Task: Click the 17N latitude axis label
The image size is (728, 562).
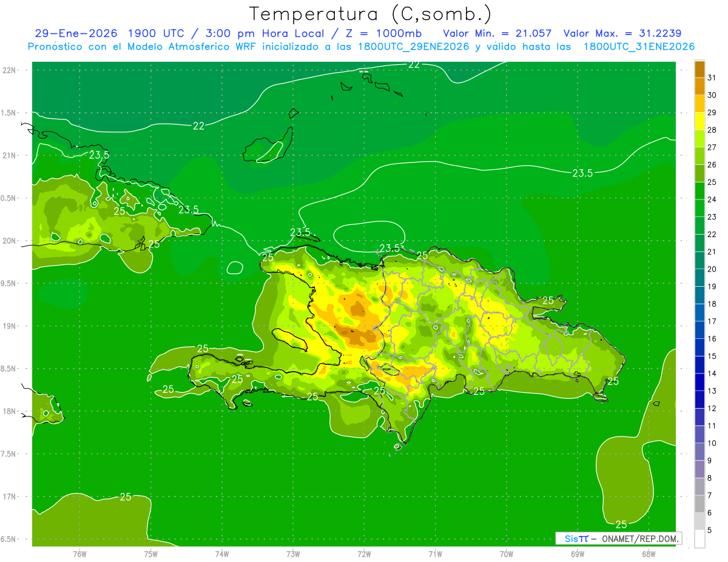Action: point(10,497)
